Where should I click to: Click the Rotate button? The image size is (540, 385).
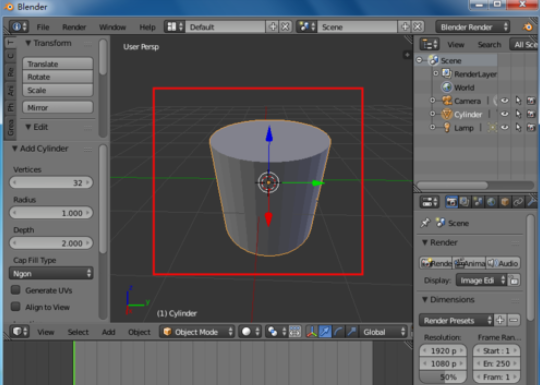pos(58,77)
